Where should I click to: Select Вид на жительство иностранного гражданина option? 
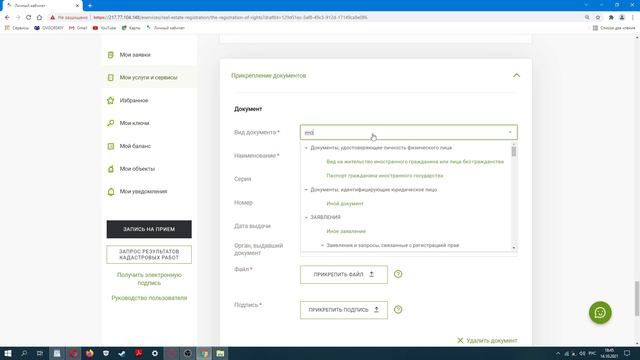pyautogui.click(x=415, y=162)
